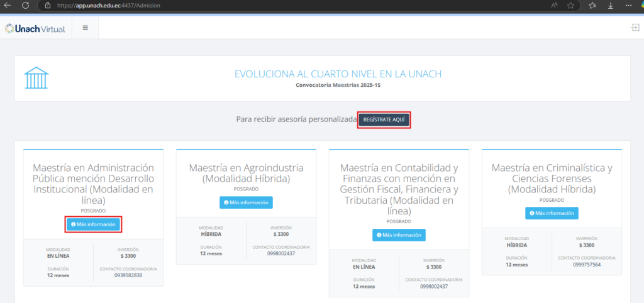
Task: Click contact number 0998002437 in Agroindustria card
Action: [x=281, y=253]
